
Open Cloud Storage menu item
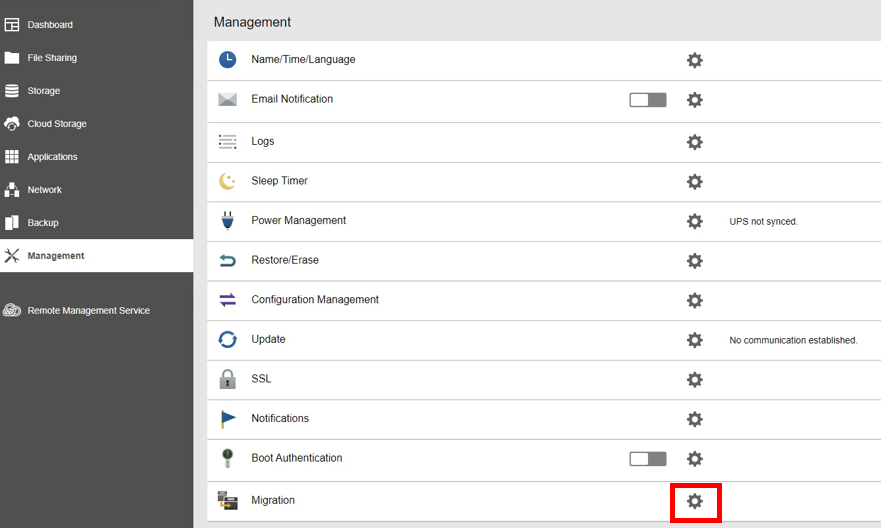pyautogui.click(x=57, y=124)
